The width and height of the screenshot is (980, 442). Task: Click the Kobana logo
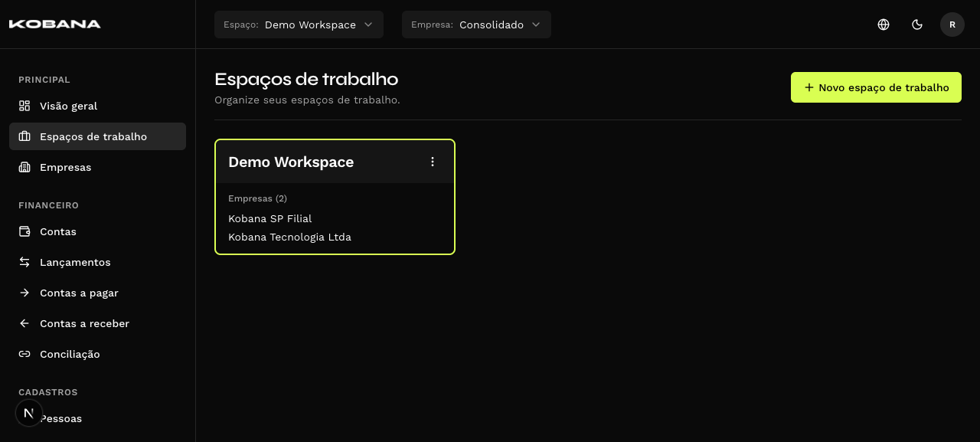(55, 24)
